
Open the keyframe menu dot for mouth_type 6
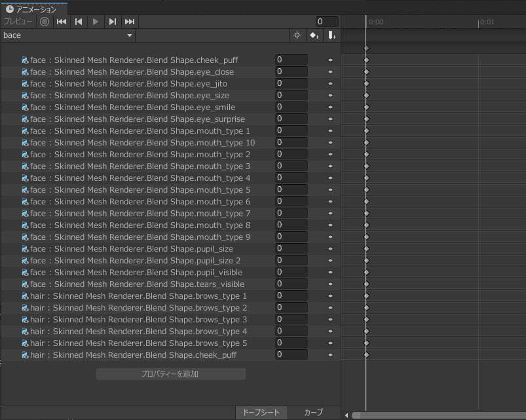click(330, 201)
